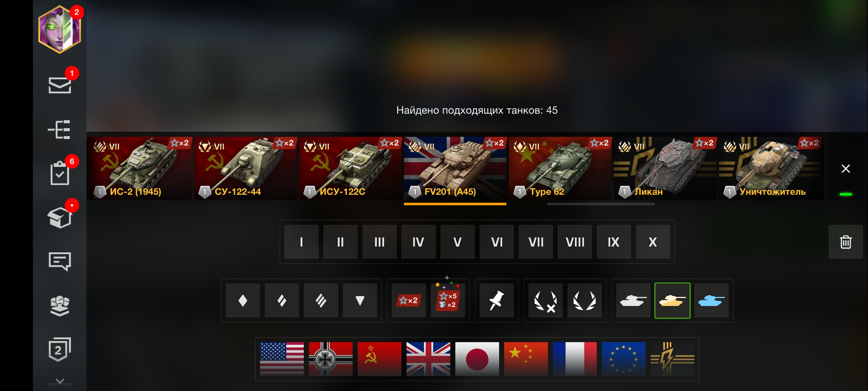This screenshot has width=868, height=391.
Task: Open the tech tree icon
Action: (x=59, y=130)
